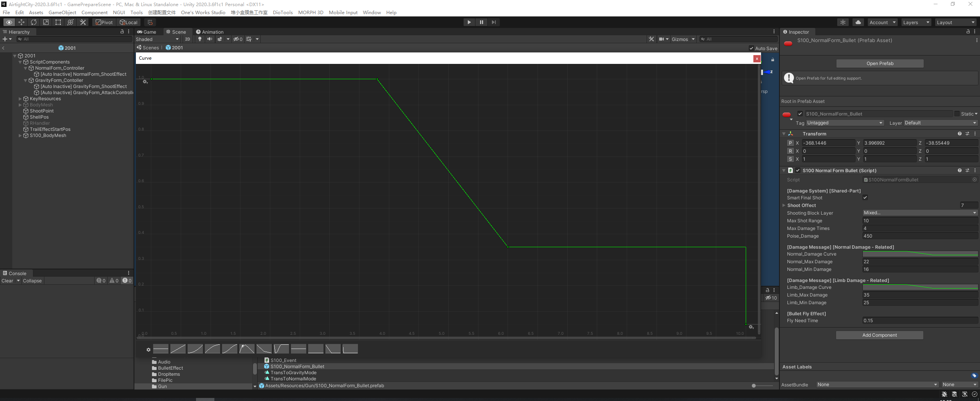This screenshot has height=401, width=980.
Task: Click the Play button
Action: pyautogui.click(x=469, y=22)
